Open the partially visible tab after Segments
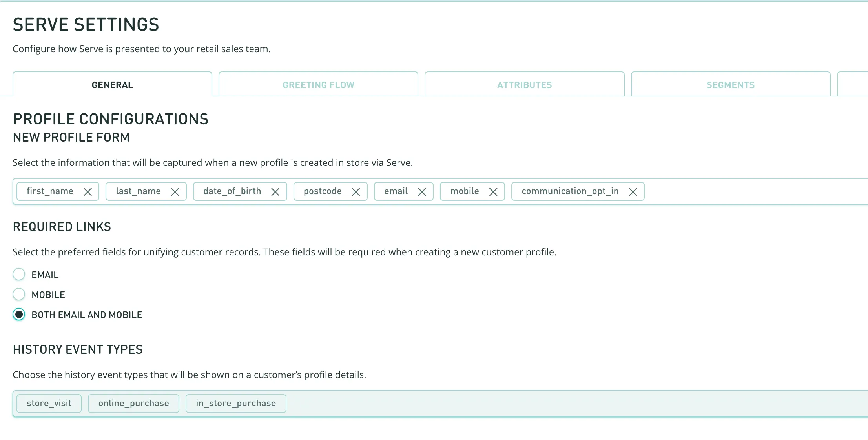Image resolution: width=868 pixels, height=440 pixels. point(853,85)
